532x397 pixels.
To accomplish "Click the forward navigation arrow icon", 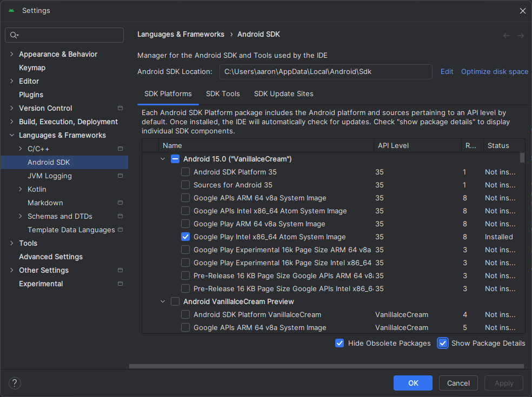I will click(x=521, y=36).
